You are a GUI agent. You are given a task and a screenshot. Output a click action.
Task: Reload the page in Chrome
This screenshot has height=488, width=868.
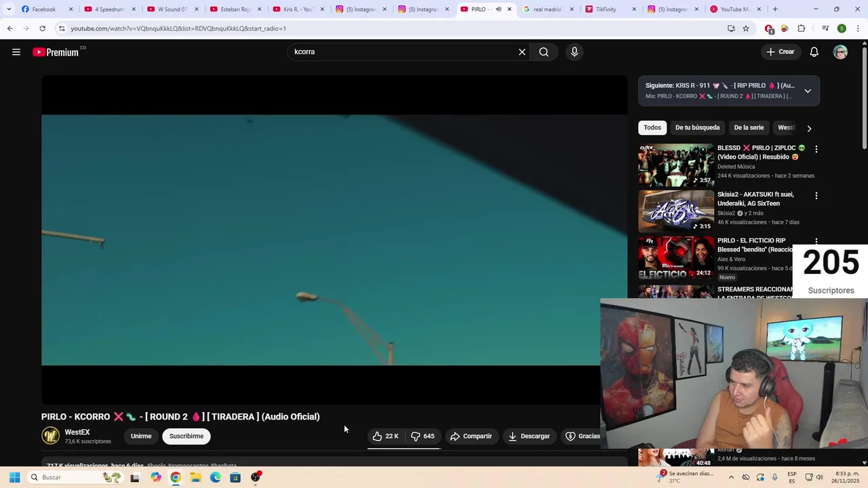click(42, 28)
